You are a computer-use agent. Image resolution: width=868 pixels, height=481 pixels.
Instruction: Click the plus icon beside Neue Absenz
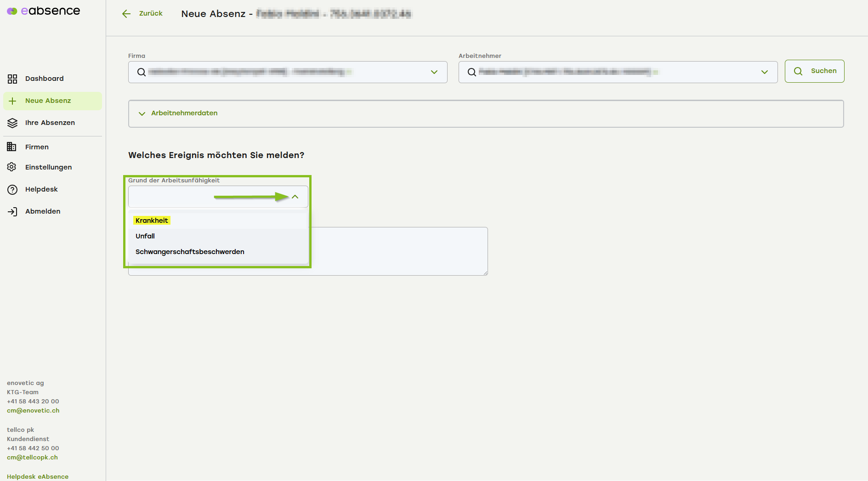click(x=12, y=101)
